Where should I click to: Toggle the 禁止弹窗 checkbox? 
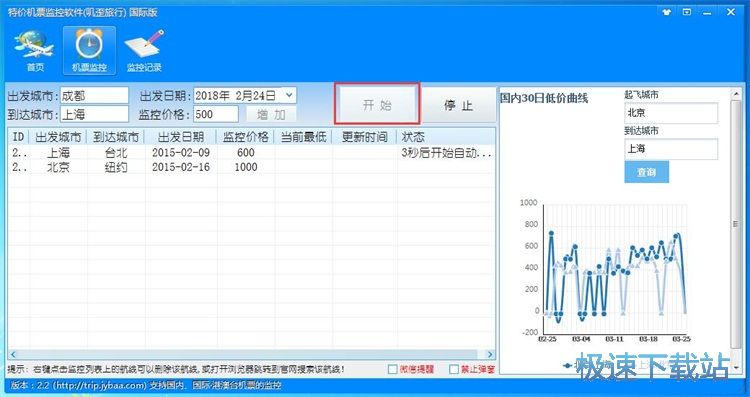point(454,369)
